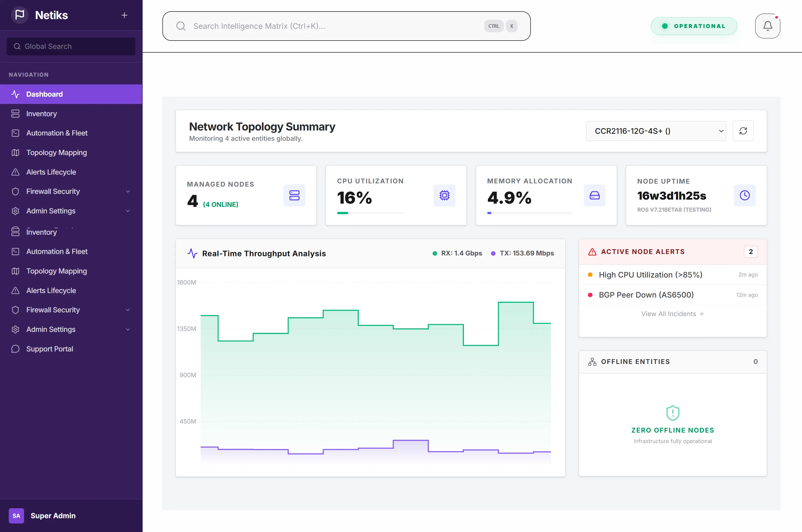Click the CPU utilization progress bar
The height and width of the screenshot is (532, 802).
click(370, 213)
